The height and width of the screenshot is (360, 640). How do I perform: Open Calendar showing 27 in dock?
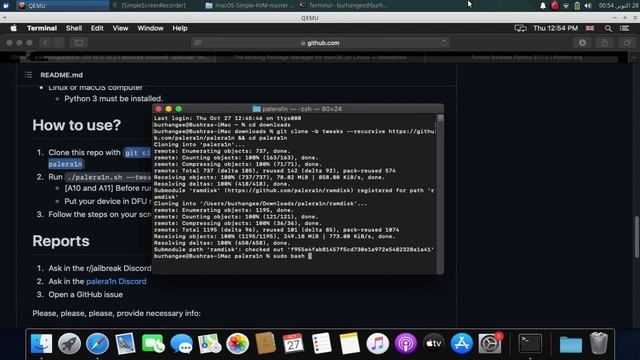(x=293, y=343)
